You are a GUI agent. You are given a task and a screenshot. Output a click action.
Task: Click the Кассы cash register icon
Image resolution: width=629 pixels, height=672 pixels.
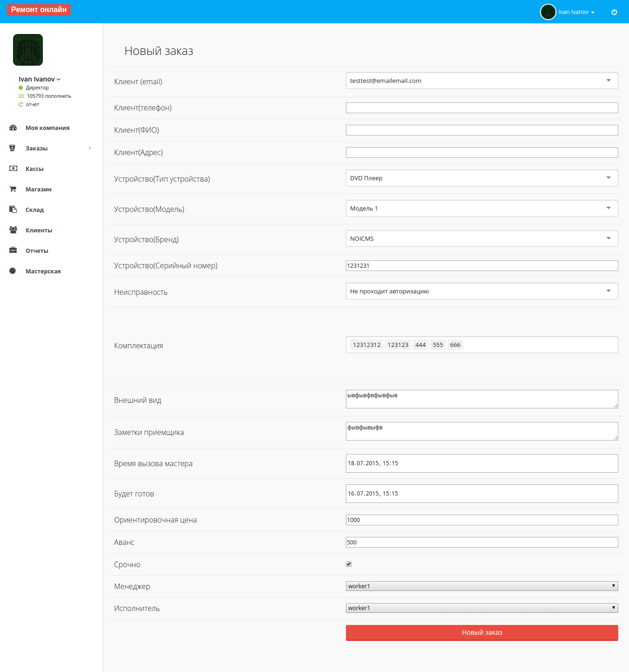tap(13, 169)
